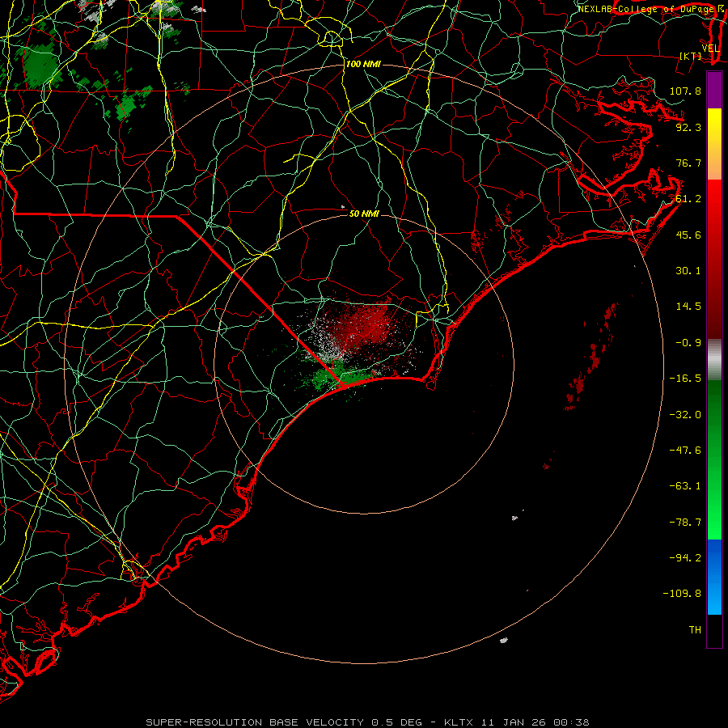728x728 pixels.
Task: Select the 76.7 legend value
Action: [x=688, y=163]
